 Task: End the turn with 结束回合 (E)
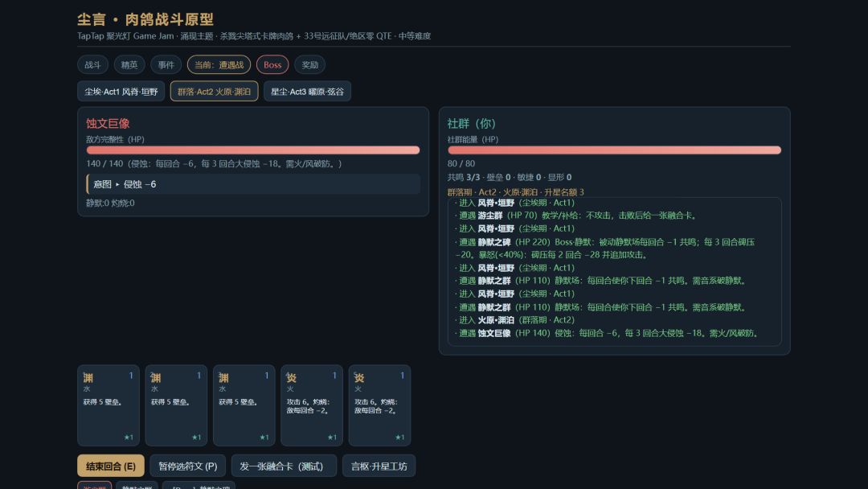[x=111, y=466]
